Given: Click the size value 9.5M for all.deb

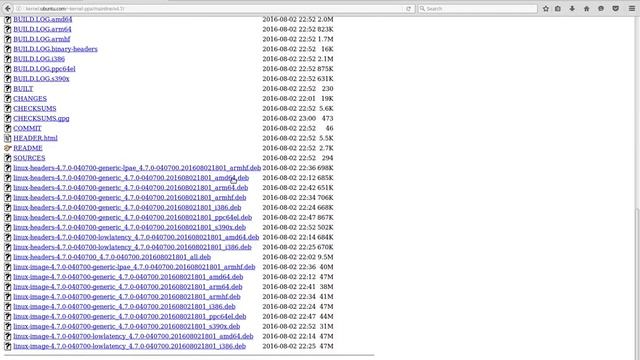Looking at the screenshot, I should pyautogui.click(x=325, y=257).
